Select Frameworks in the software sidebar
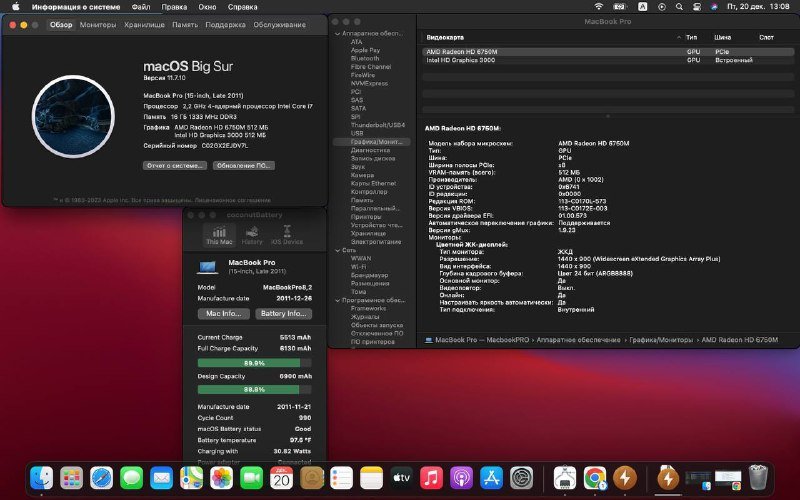The width and height of the screenshot is (800, 500). click(368, 308)
